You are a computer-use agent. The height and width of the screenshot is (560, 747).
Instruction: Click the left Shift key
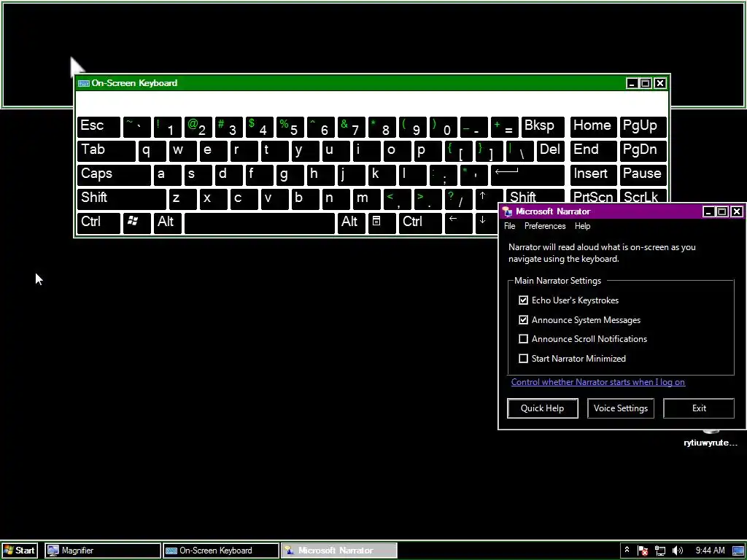click(x=122, y=199)
